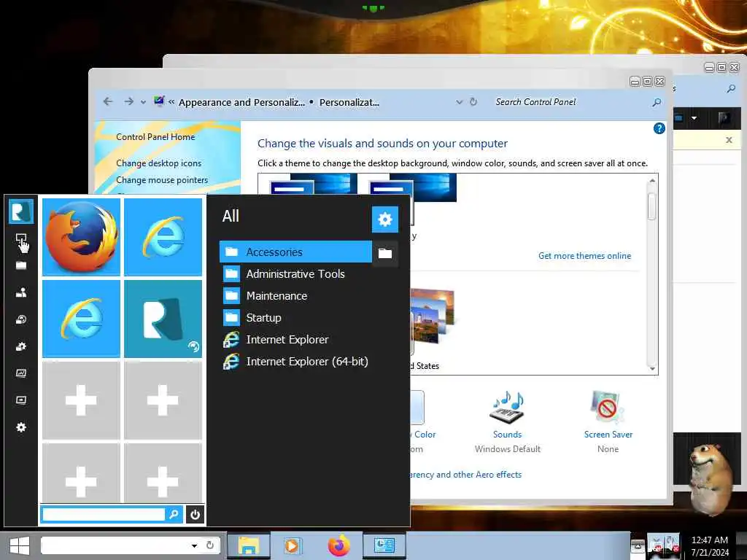Open Firefox from the taskbar
This screenshot has height=560, width=747.
click(x=338, y=545)
